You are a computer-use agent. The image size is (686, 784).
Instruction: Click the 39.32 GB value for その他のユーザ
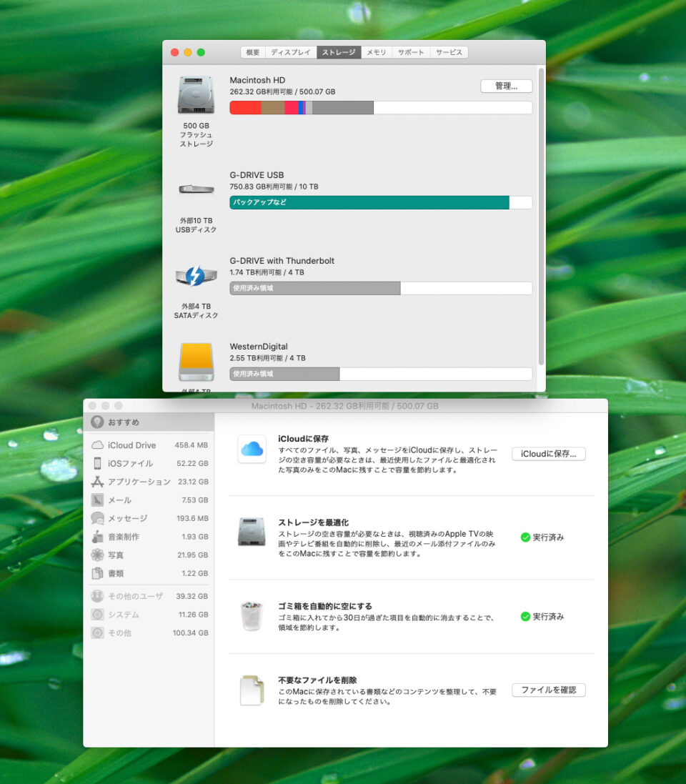(x=192, y=596)
